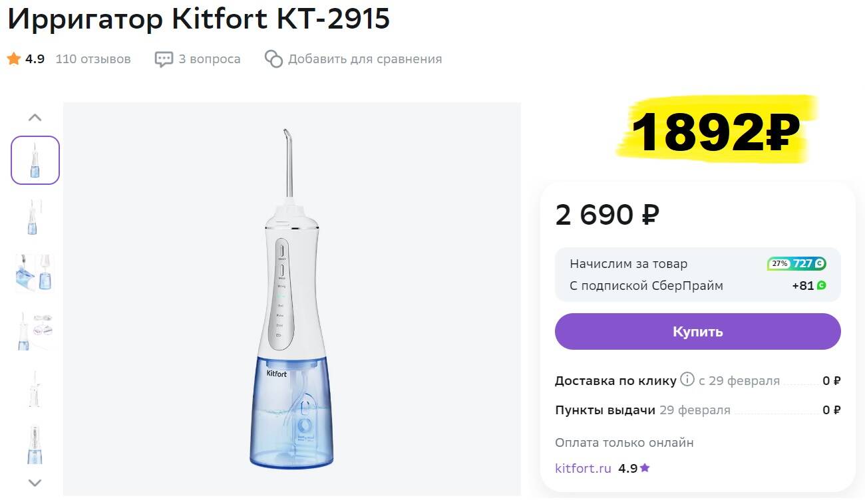
Task: Click the info icon near Доставка по клику
Action: pyautogui.click(x=687, y=380)
